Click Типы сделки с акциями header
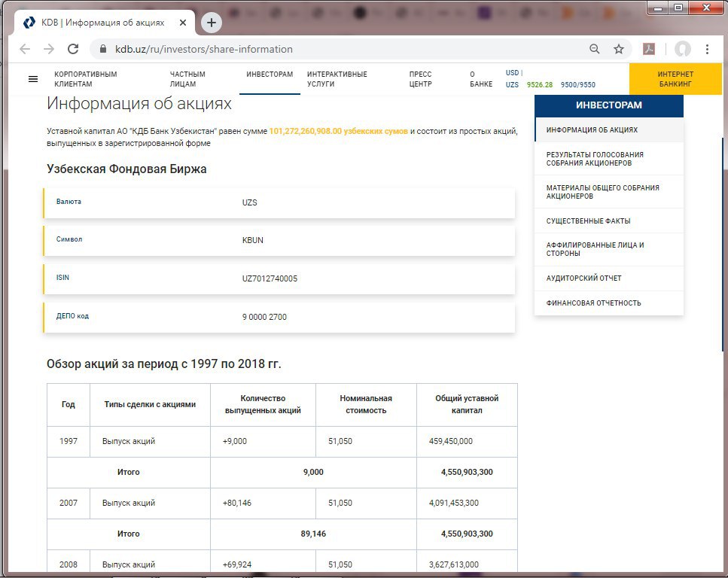Screen dimensions: 728x578 pos(150,404)
